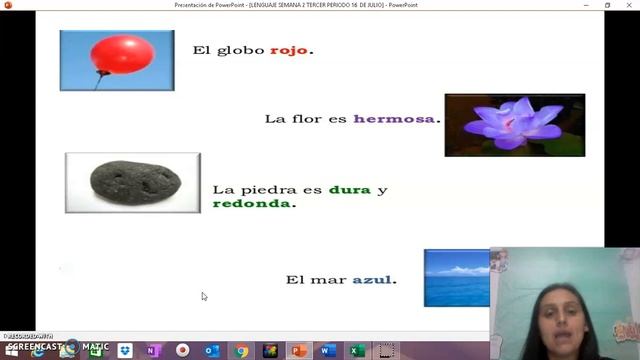The height and width of the screenshot is (360, 640).
Task: Click the purple flower picture
Action: pos(515,125)
